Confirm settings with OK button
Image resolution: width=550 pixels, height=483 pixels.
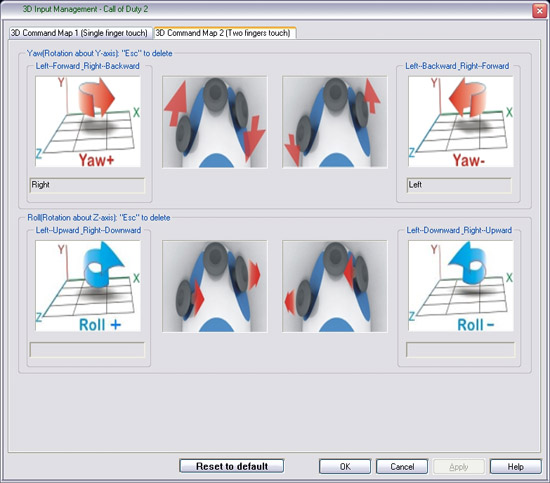345,467
